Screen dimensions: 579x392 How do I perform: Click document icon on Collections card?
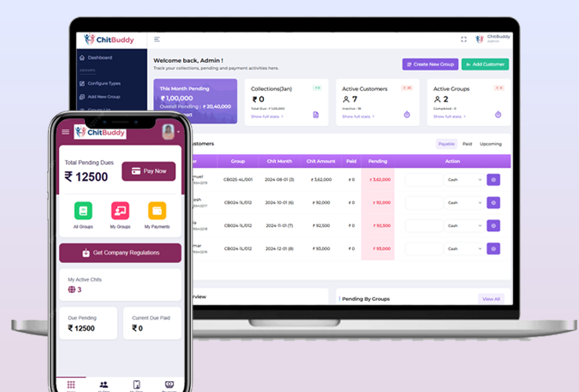(316, 115)
